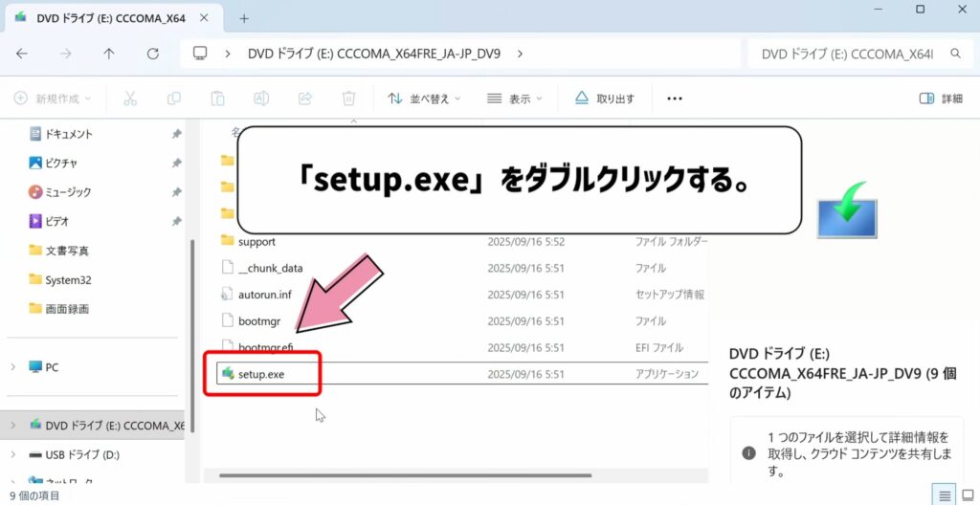980x505 pixels.
Task: Select USB ドライブ (D:) in navigation pane
Action: click(82, 454)
